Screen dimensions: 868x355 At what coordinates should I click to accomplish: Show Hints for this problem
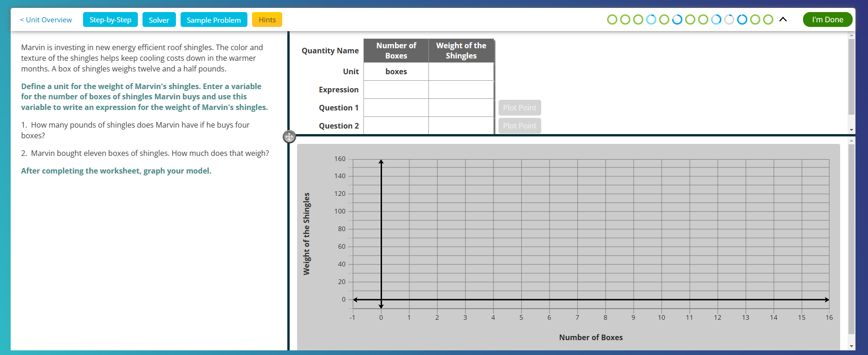pyautogui.click(x=267, y=19)
